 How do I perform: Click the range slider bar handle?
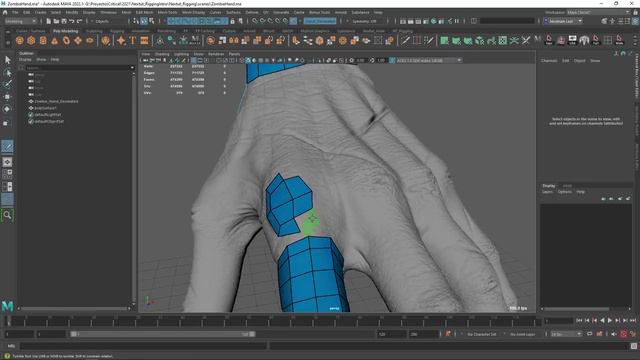pos(163,334)
